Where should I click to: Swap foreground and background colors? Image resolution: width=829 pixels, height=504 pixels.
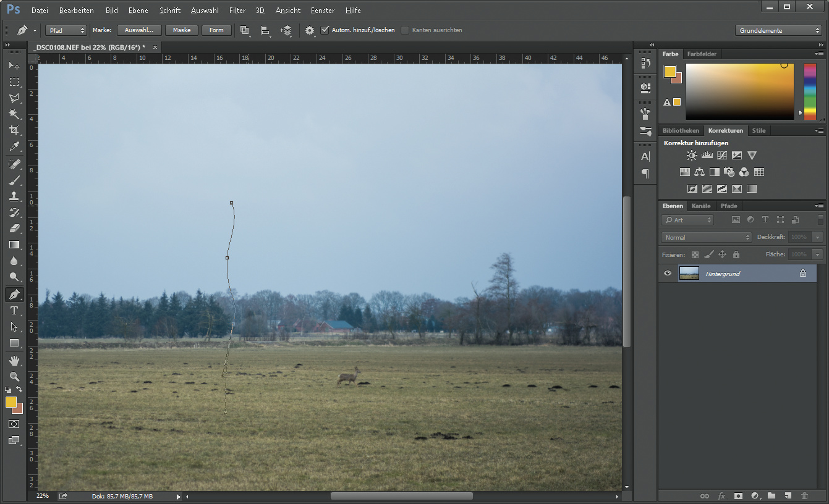(x=19, y=390)
